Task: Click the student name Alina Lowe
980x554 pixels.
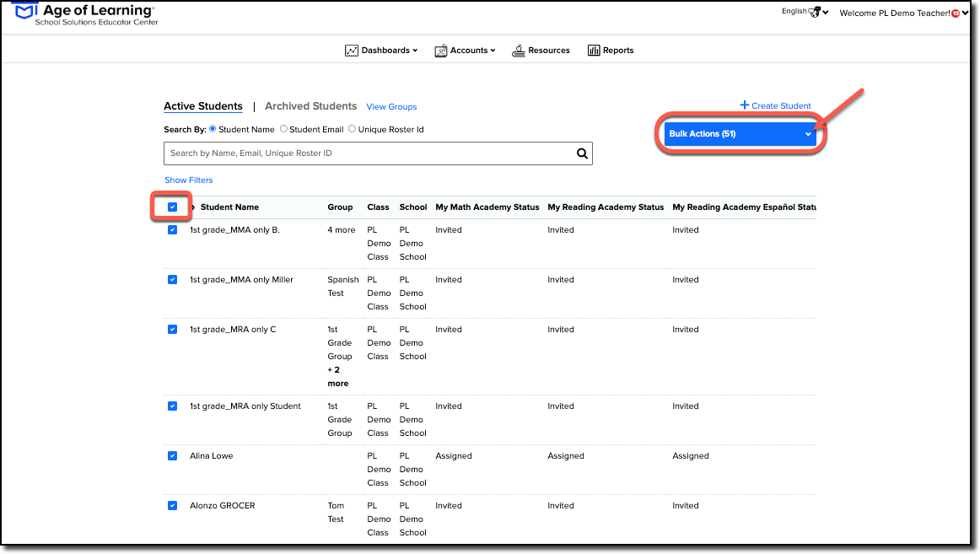Action: click(x=211, y=456)
